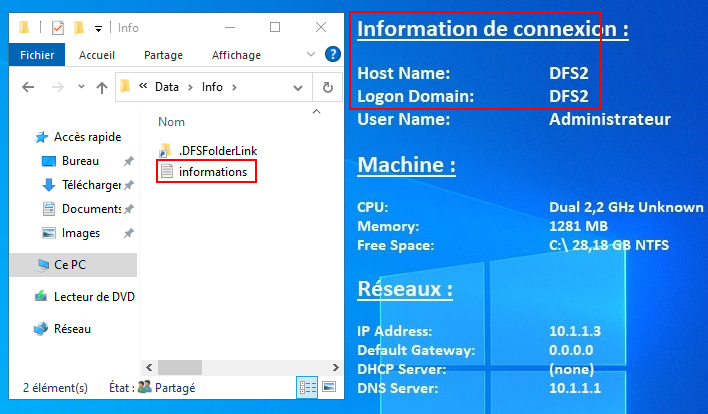Go back with the left arrow
Screen dimensions: 708x414
(x=28, y=87)
